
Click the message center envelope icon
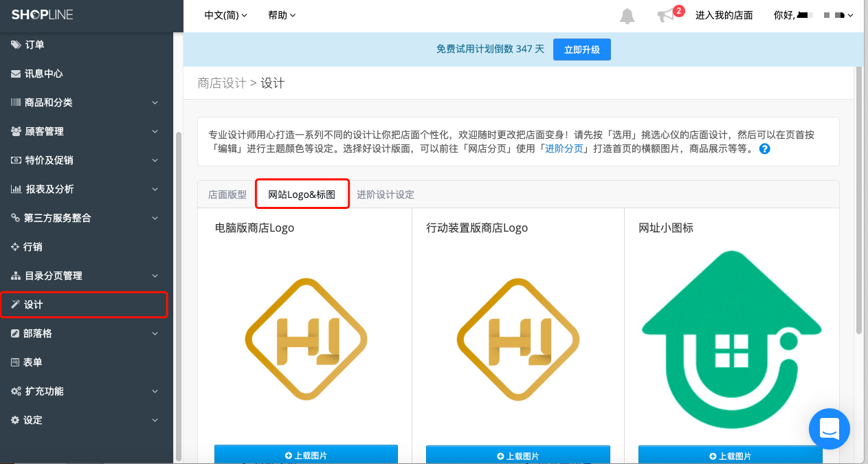pos(16,74)
